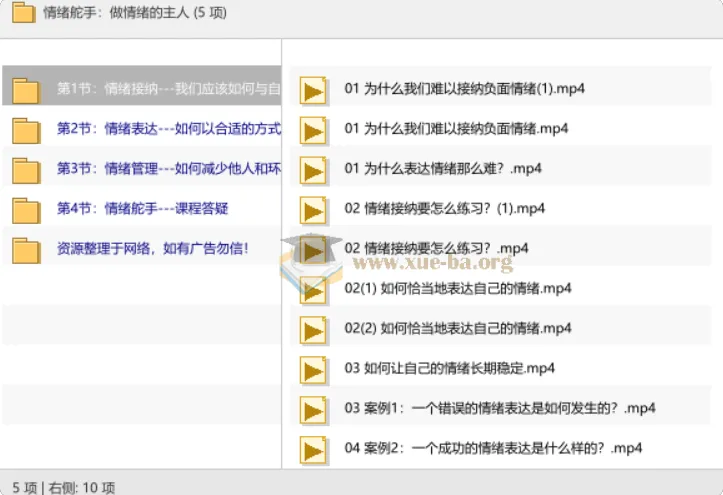
Task: Click video icon of 04 案例2 file
Action: pyautogui.click(x=313, y=450)
